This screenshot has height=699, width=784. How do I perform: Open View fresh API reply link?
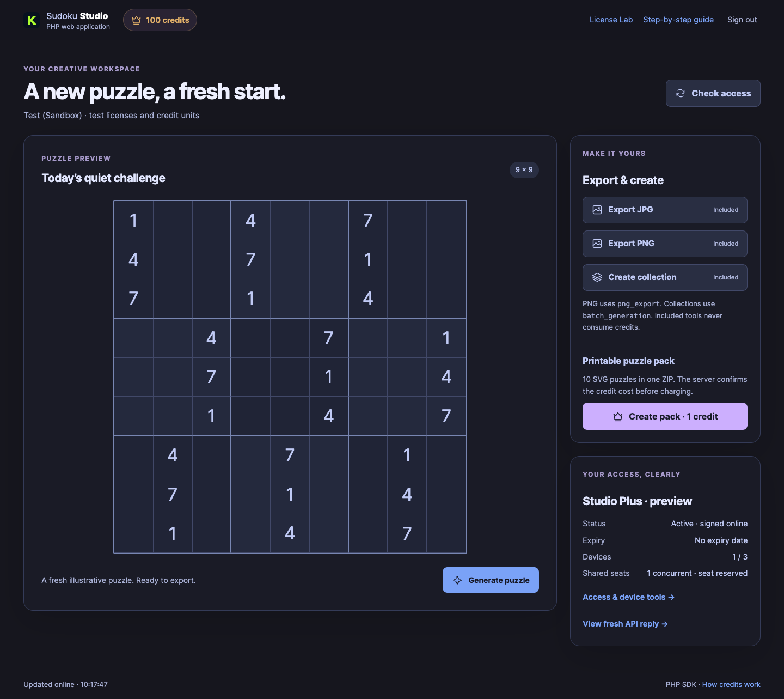point(625,624)
